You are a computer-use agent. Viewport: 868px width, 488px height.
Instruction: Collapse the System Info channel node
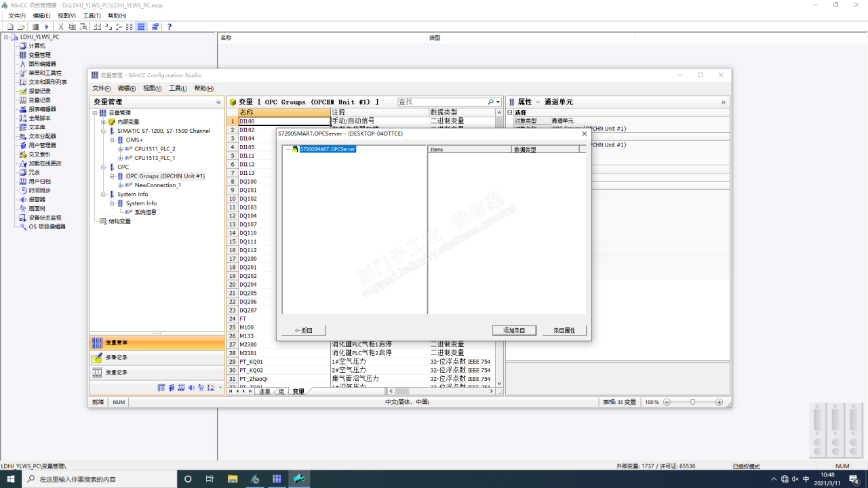click(x=103, y=194)
